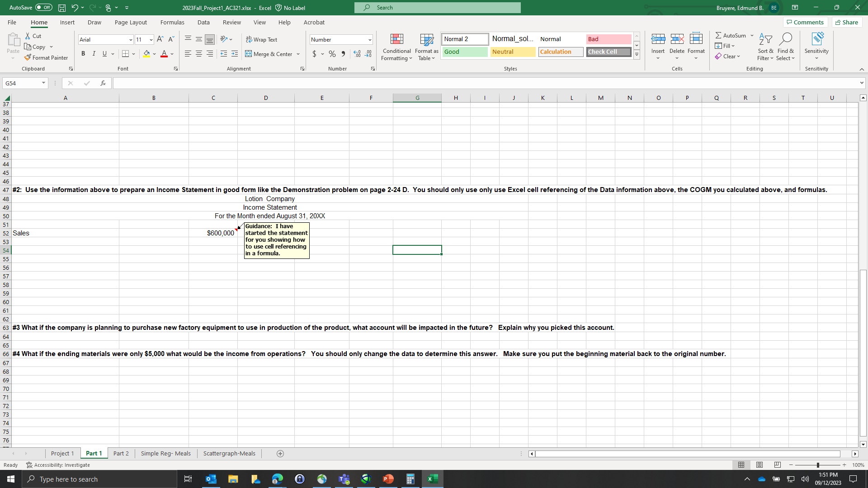Click the Increase Indent icon
The height and width of the screenshot is (488, 868).
234,54
